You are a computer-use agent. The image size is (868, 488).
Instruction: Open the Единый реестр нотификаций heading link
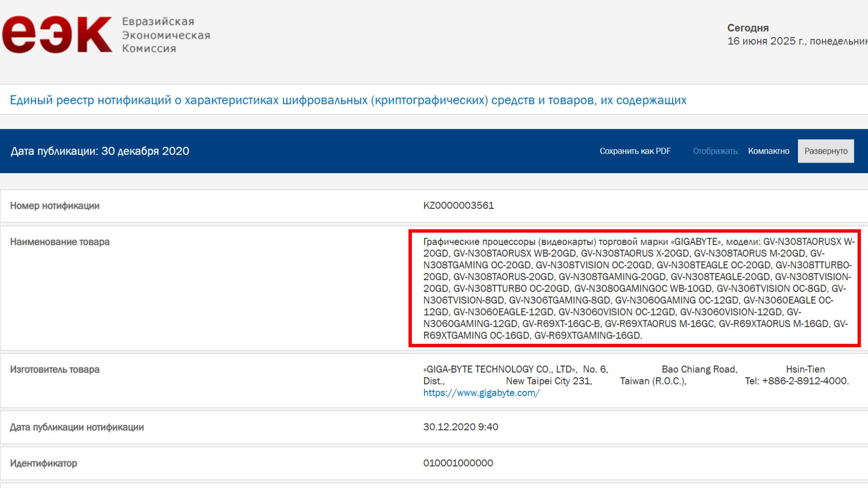point(348,100)
